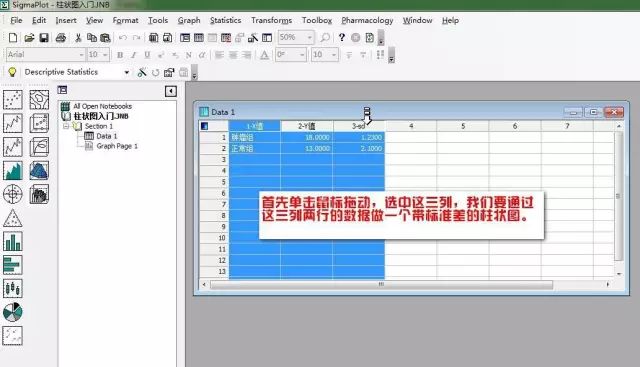640x367 pixels.
Task: Maximize the Data 1 worksheet window
Action: click(593, 112)
